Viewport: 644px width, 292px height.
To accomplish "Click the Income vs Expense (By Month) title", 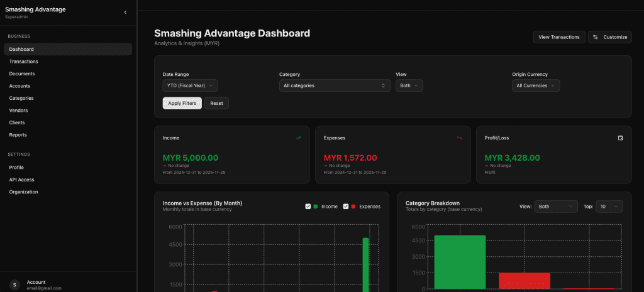I will coord(203,203).
